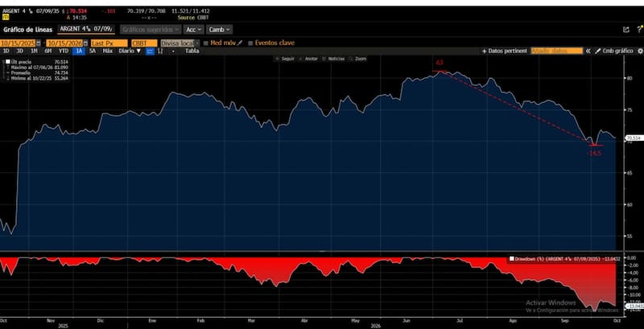644x329 pixels.
Task: Select the 6M range tab
Action: click(48, 51)
